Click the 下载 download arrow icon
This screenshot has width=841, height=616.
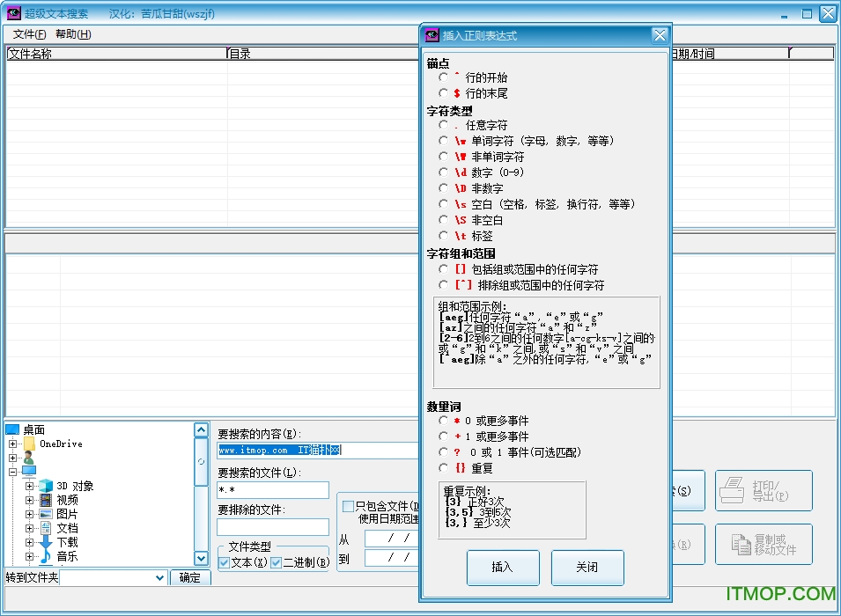pos(46,542)
